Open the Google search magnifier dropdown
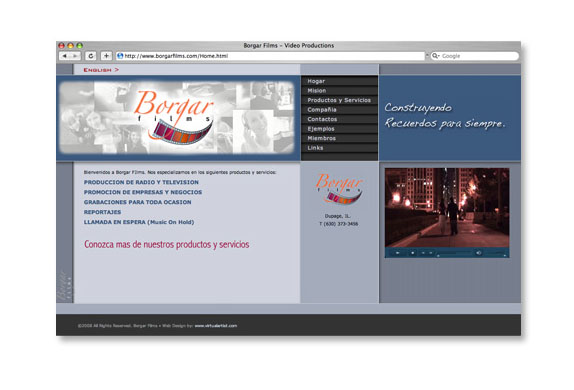The height and width of the screenshot is (390, 574). point(435,56)
